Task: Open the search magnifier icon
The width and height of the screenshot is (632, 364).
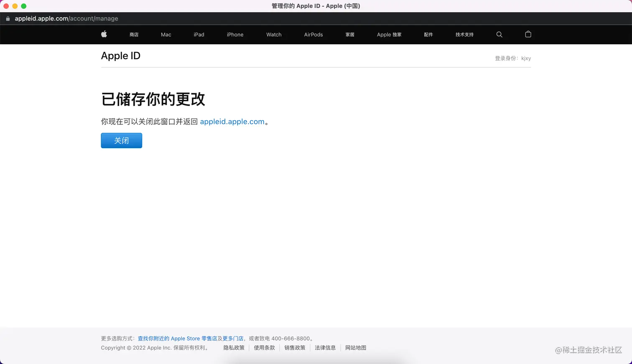Action: [499, 34]
